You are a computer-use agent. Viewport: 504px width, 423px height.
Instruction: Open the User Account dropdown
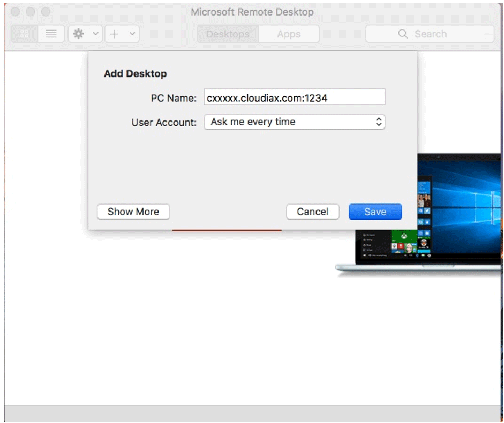tap(295, 122)
